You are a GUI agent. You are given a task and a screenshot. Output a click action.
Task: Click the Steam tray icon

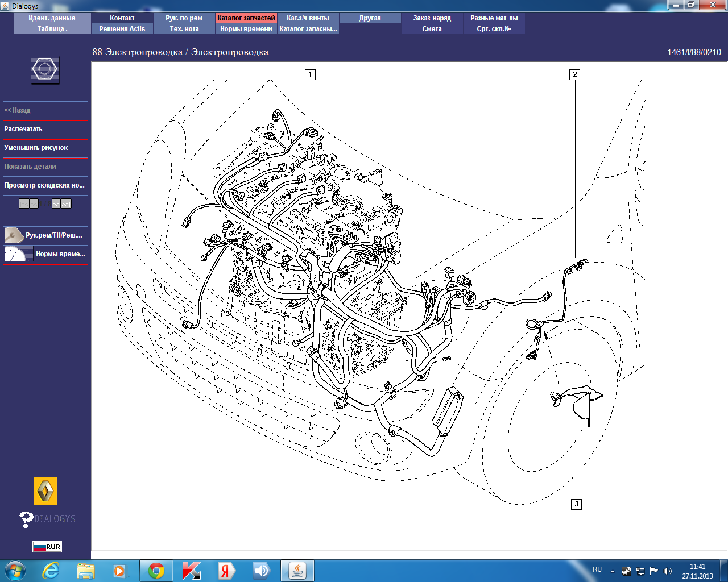coord(627,571)
